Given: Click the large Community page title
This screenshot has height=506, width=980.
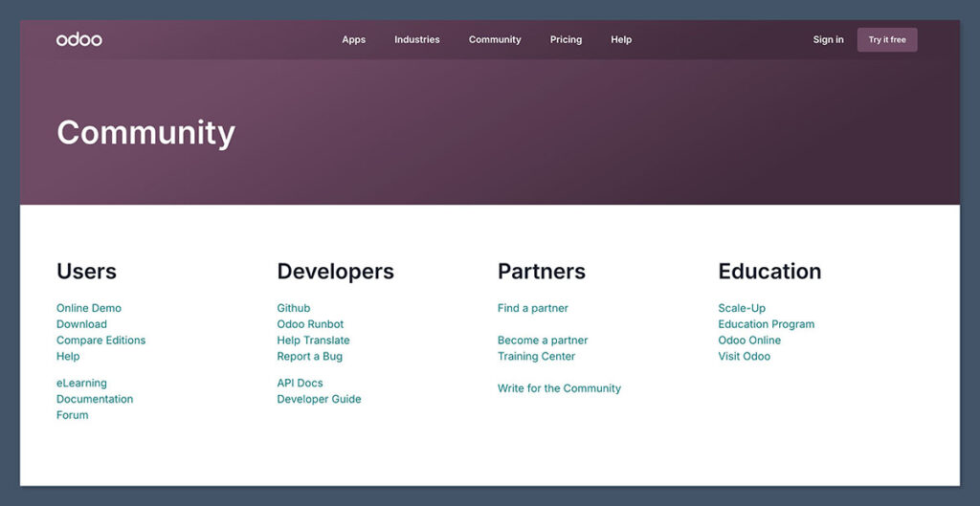Looking at the screenshot, I should [145, 133].
